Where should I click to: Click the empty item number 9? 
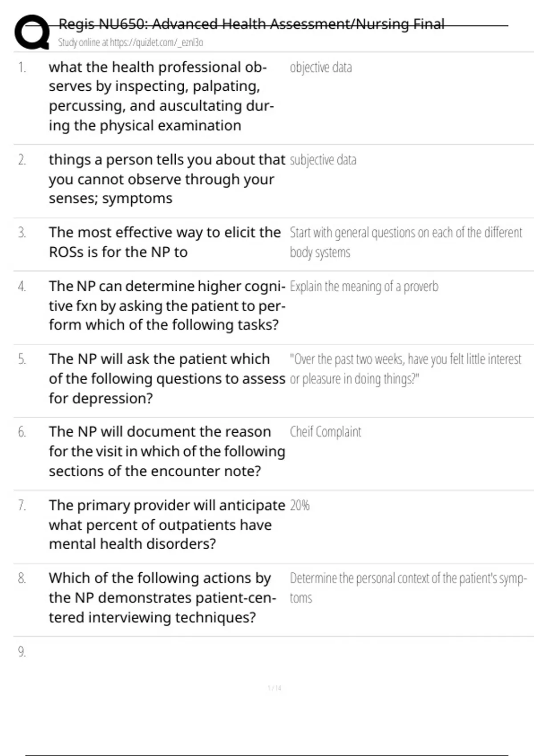[22, 652]
